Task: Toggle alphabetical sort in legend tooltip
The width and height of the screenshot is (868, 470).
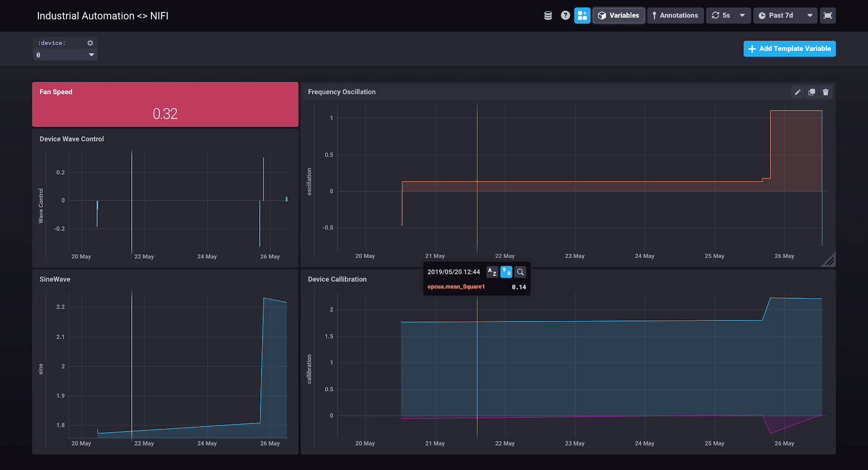Action: (x=492, y=272)
